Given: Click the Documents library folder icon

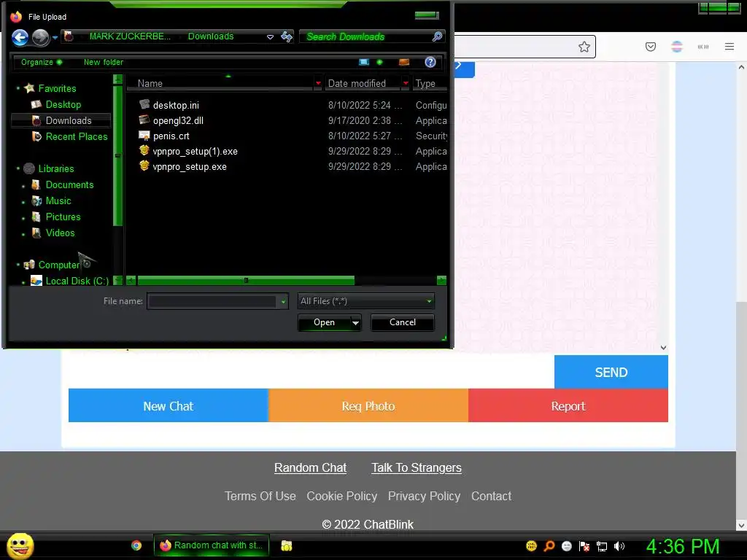Looking at the screenshot, I should point(36,184).
